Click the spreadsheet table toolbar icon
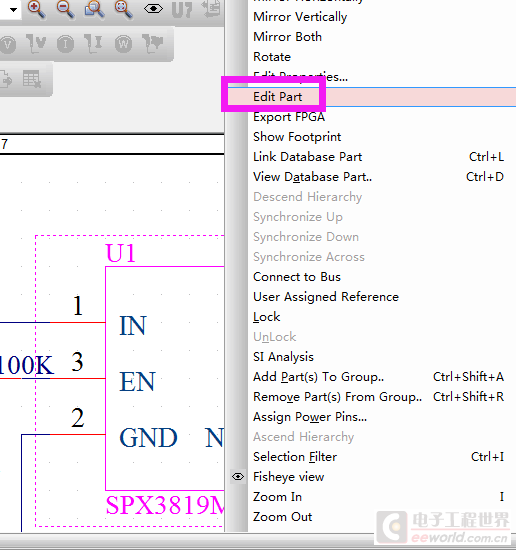The image size is (516, 550). (32, 79)
